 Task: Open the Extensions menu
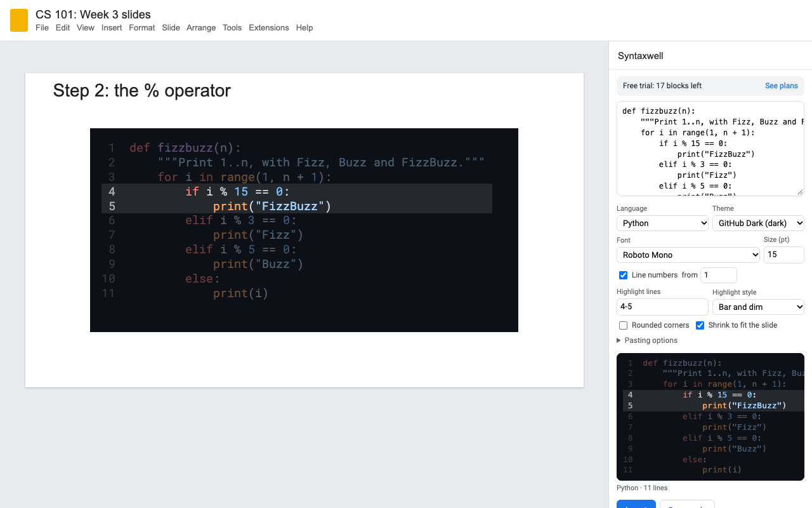[x=269, y=28]
